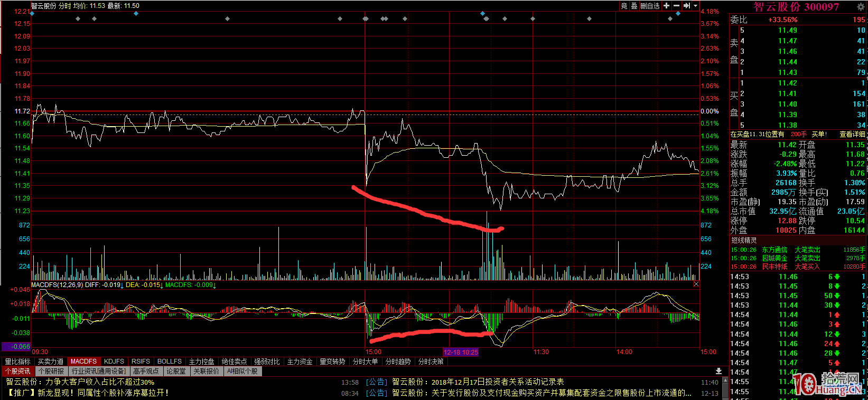Image resolution: width=868 pixels, height=400 pixels.
Task: Click buy level 2 price 11.41
Action: [x=788, y=94]
